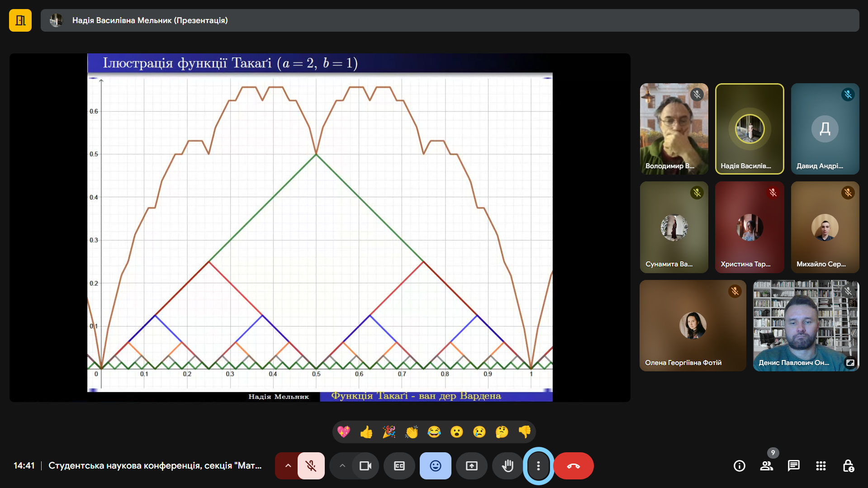
Task: Select Володимир participant video tile
Action: pos(674,129)
